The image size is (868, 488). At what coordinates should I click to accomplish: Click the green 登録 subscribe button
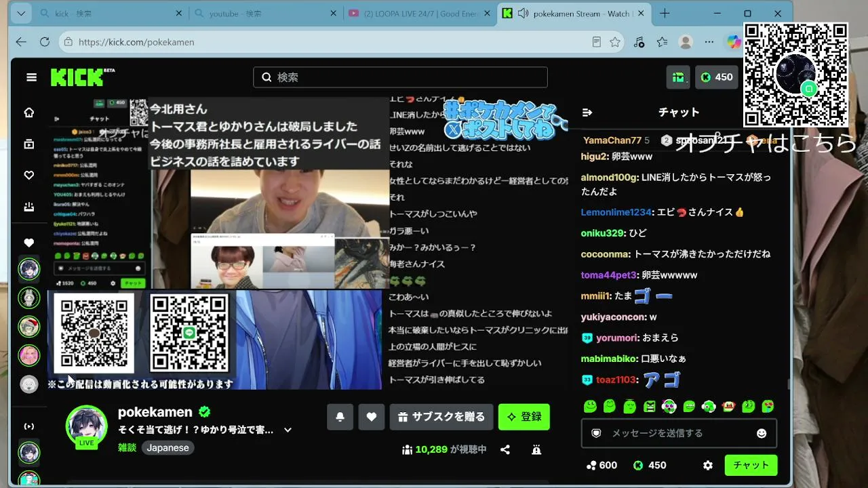524,417
